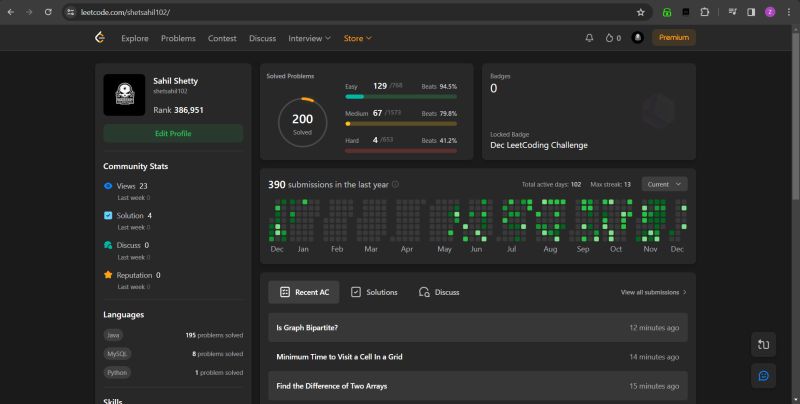The width and height of the screenshot is (800, 404).
Task: Click the MySQL language tag
Action: click(x=117, y=354)
